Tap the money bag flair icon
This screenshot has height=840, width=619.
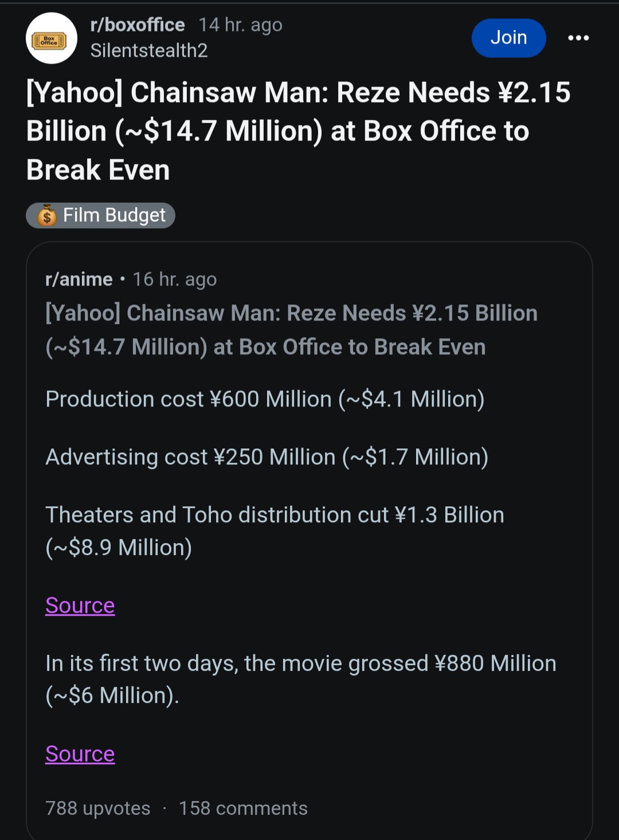pyautogui.click(x=47, y=216)
